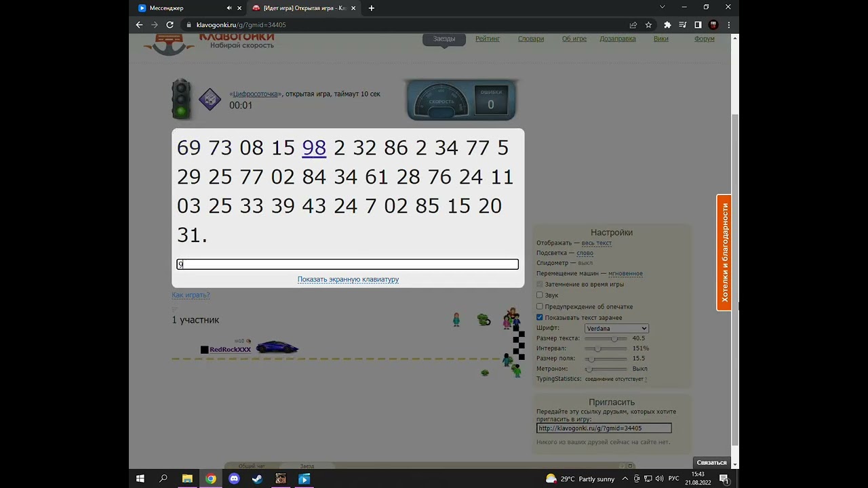Click the orange Хотелки и благодарности tab
Screen dimensions: 868x488
724,253
